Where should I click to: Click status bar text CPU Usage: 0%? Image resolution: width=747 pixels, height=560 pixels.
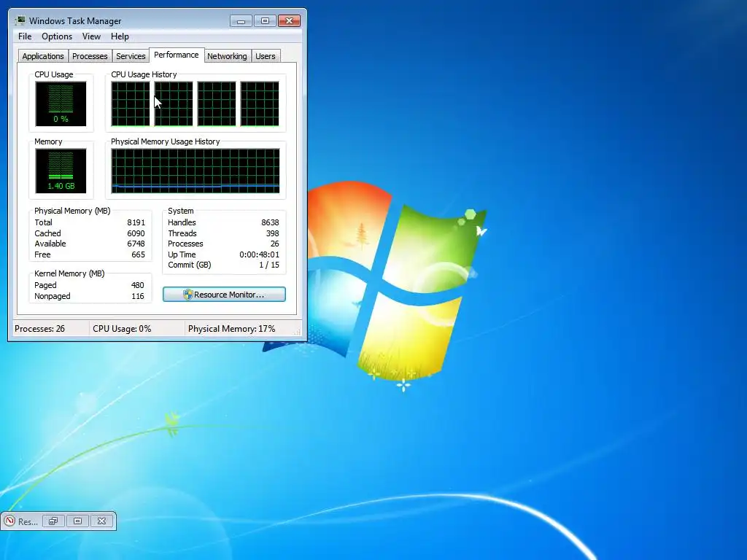click(x=122, y=329)
